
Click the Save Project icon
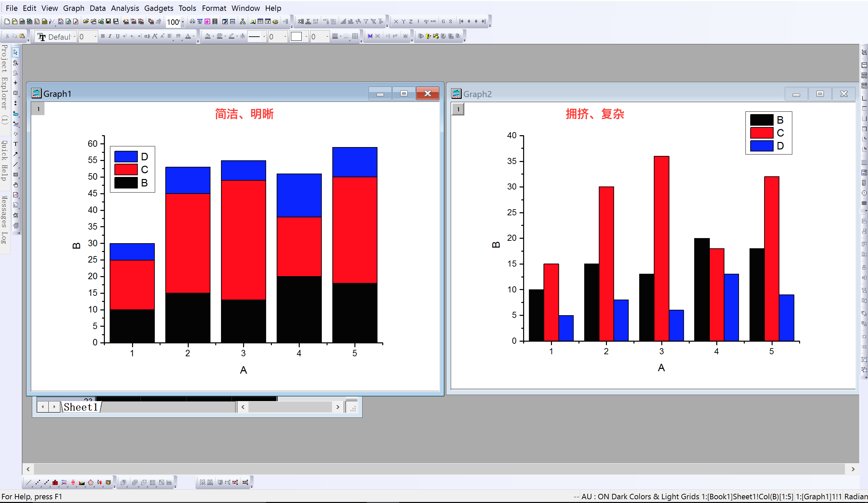108,21
